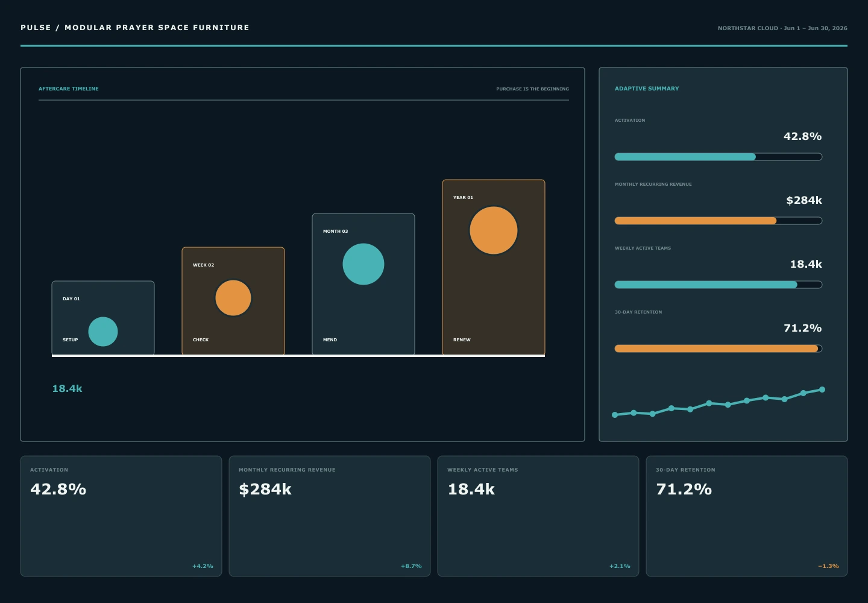Click the Adaptive Summary heading
The width and height of the screenshot is (868, 603).
pyautogui.click(x=647, y=88)
